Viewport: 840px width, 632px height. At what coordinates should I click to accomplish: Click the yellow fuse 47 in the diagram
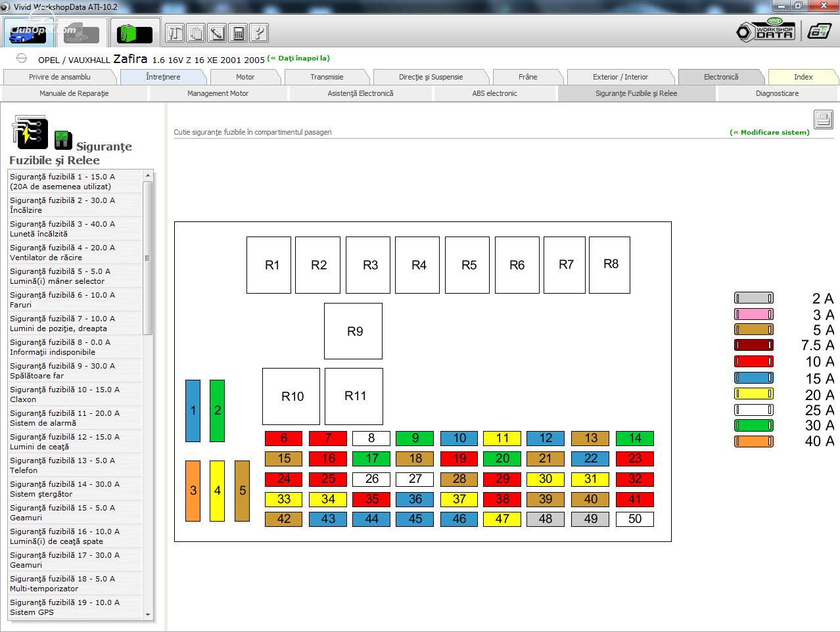click(503, 519)
